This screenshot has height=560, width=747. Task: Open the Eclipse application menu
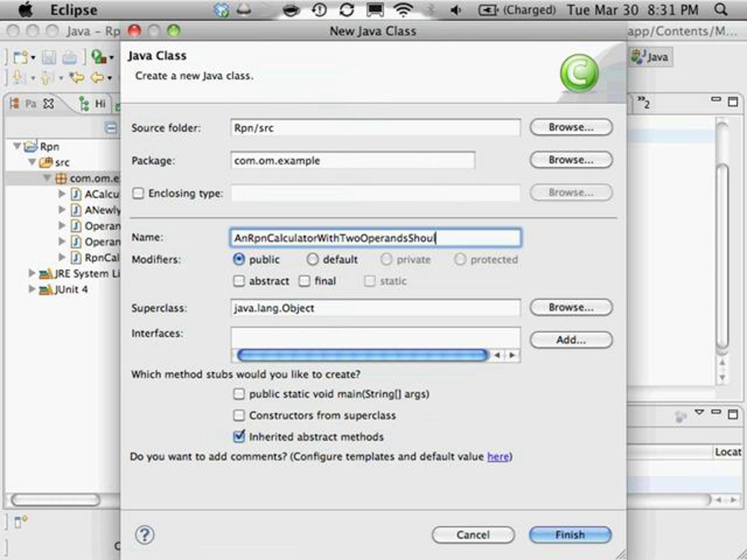coord(74,10)
